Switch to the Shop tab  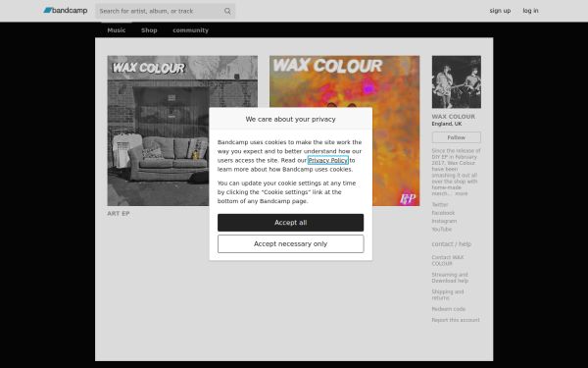(x=149, y=30)
